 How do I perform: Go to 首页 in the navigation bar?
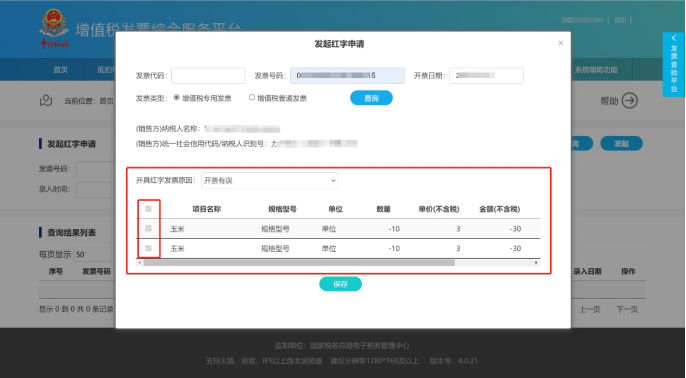coord(61,70)
